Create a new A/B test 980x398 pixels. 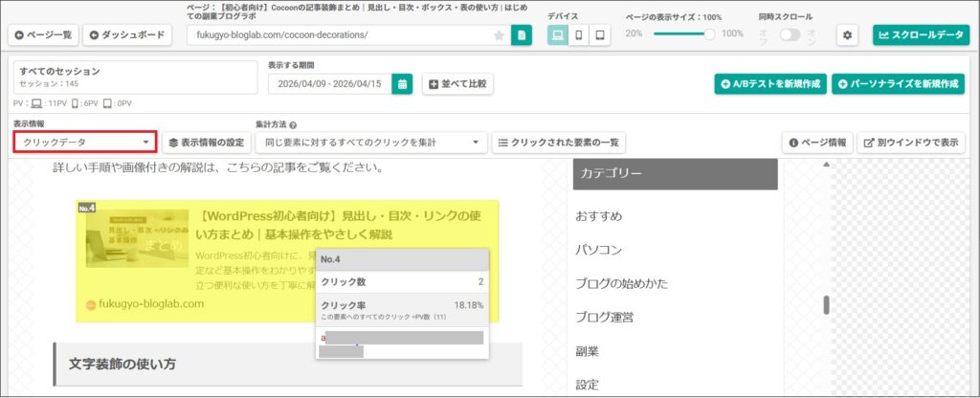click(770, 84)
